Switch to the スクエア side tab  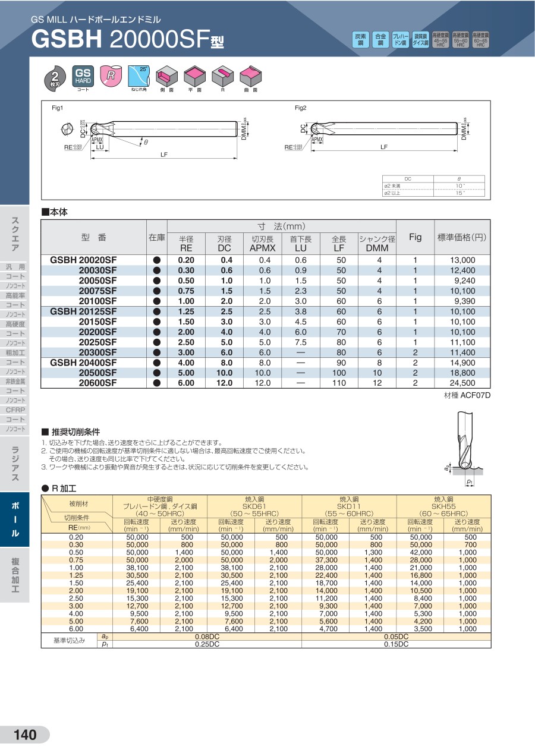point(15,234)
